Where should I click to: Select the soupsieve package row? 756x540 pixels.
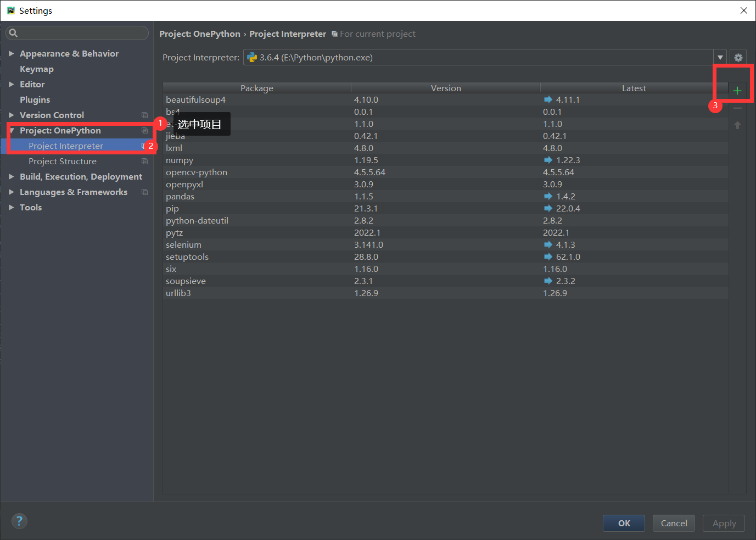445,281
